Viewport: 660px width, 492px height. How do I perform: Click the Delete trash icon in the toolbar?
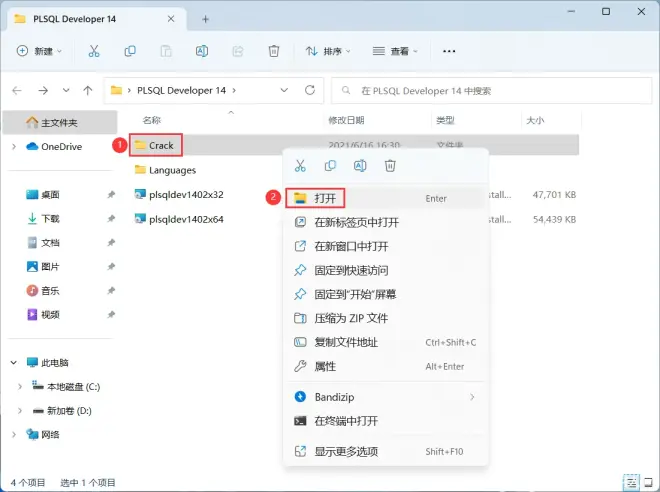pyautogui.click(x=274, y=51)
